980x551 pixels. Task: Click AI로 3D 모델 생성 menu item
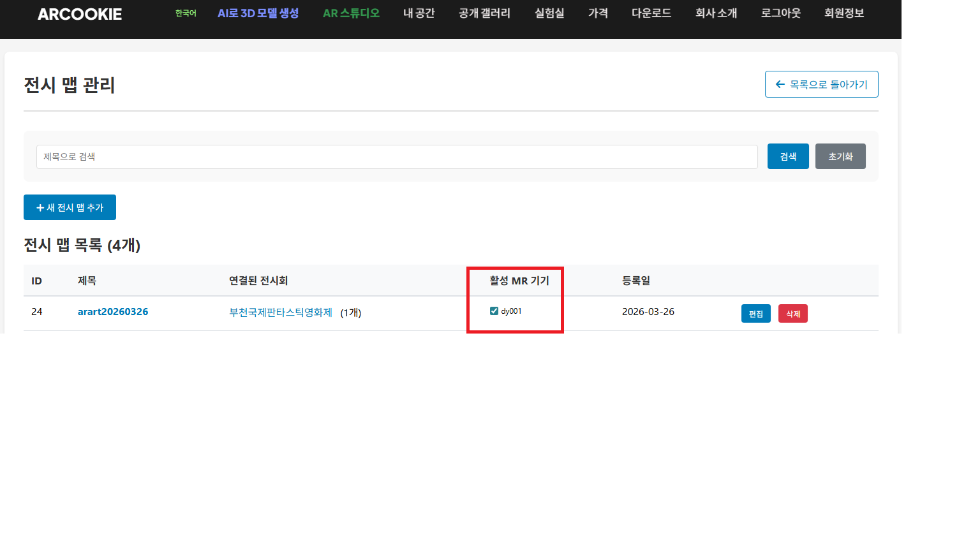click(x=258, y=13)
